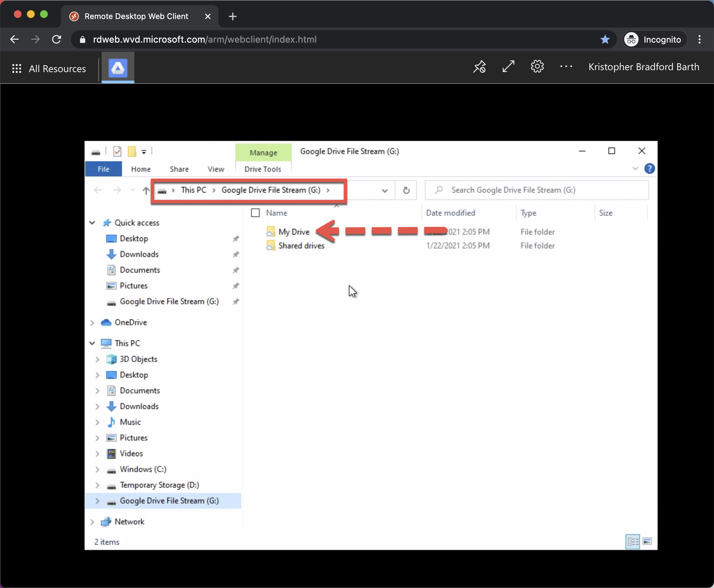
Task: Expand the 3D Objects tree node
Action: click(x=98, y=359)
